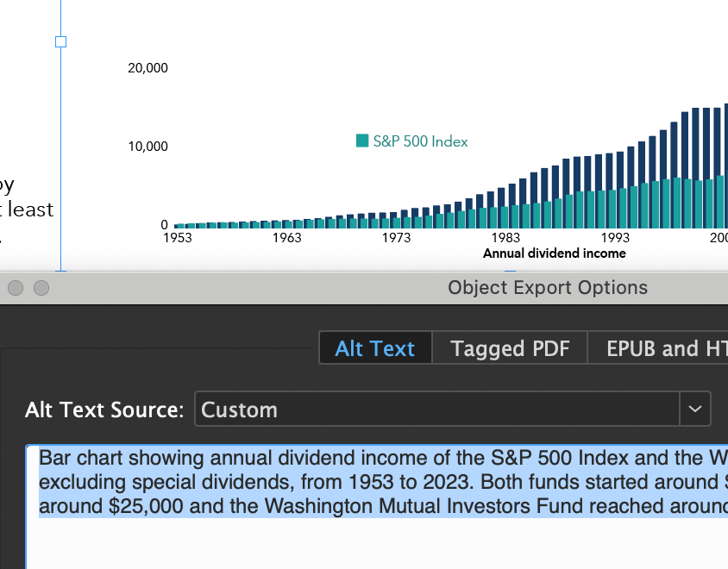The image size is (728, 569).
Task: Click the 1983 x-axis label
Action: pos(505,238)
